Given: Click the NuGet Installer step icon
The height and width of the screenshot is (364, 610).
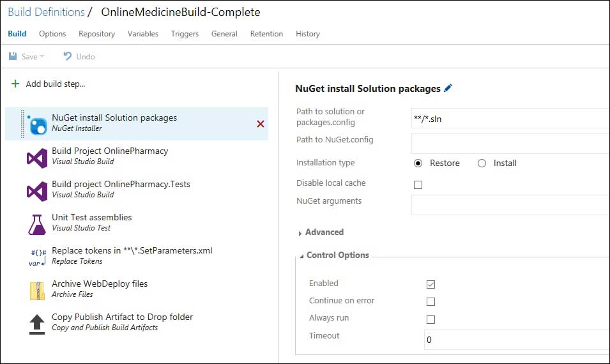Looking at the screenshot, I should click(x=38, y=124).
